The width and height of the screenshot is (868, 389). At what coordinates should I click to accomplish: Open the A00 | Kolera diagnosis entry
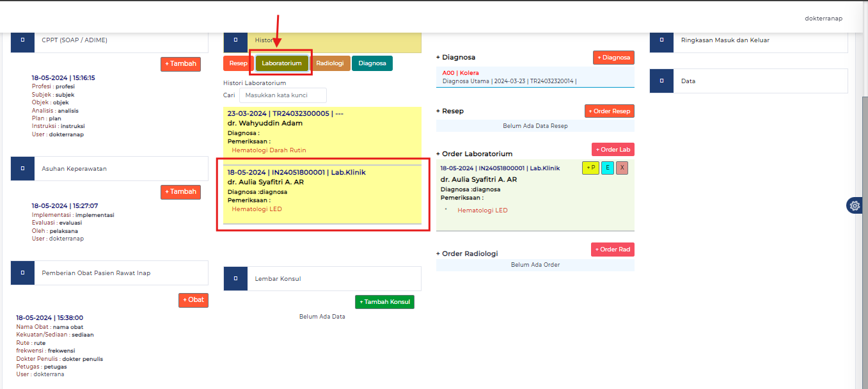(x=461, y=72)
